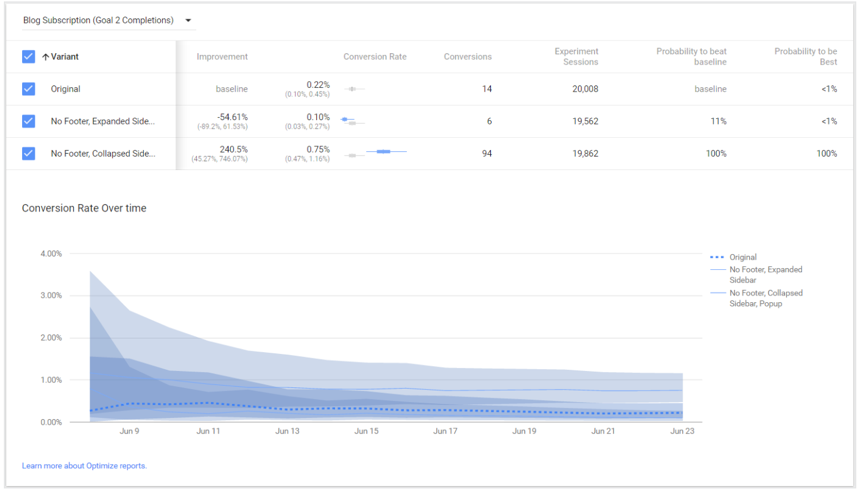Click the No Footer, Expanded Sidebar legend entry
This screenshot has width=865, height=496.
pos(765,274)
